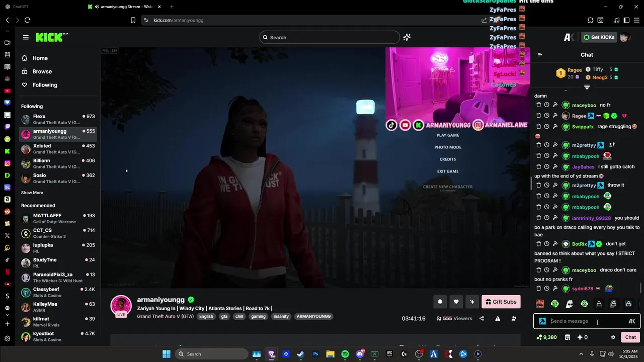Screen dimensions: 644x362
Task: Share the stream using the share icon
Action: click(481, 318)
